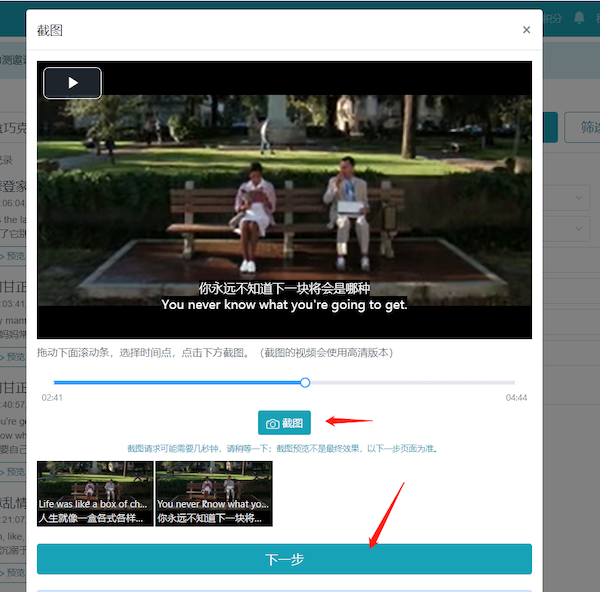Play the video preview
Image resolution: width=600 pixels, height=592 pixels.
[x=72, y=83]
